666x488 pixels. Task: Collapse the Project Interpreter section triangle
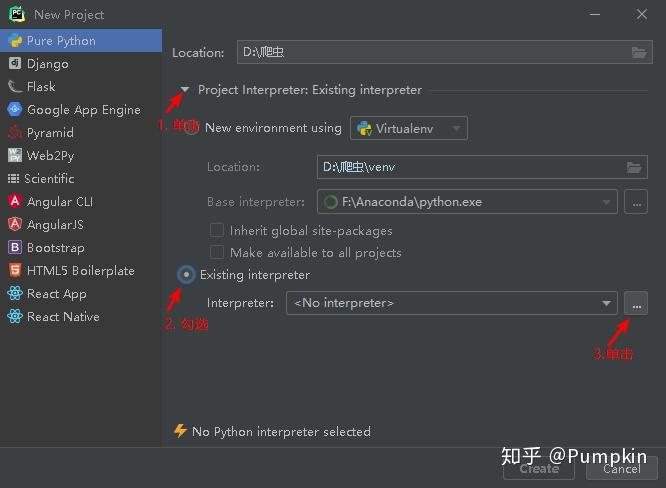(x=185, y=90)
